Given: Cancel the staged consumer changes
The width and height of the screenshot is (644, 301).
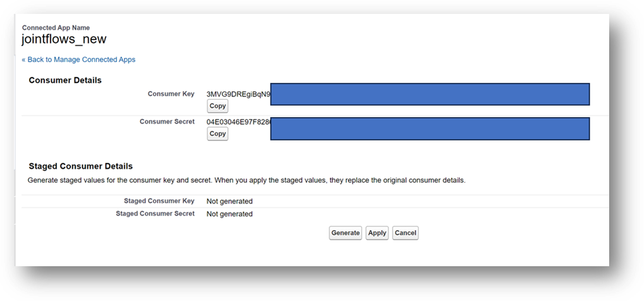Looking at the screenshot, I should (x=405, y=233).
